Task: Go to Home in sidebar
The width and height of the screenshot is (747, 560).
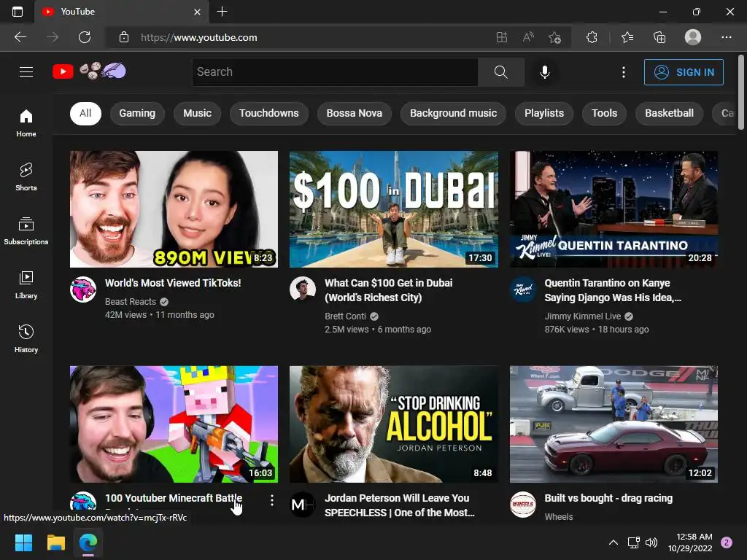Action: [x=26, y=122]
